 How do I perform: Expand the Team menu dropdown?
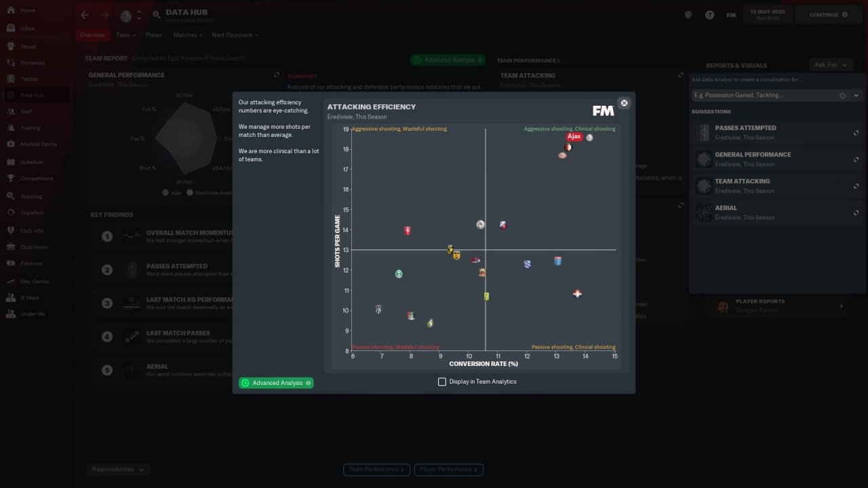coord(125,35)
